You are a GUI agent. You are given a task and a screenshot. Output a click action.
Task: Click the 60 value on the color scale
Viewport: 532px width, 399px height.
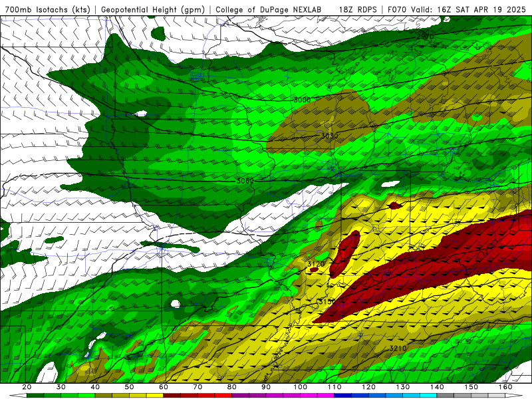point(164,387)
